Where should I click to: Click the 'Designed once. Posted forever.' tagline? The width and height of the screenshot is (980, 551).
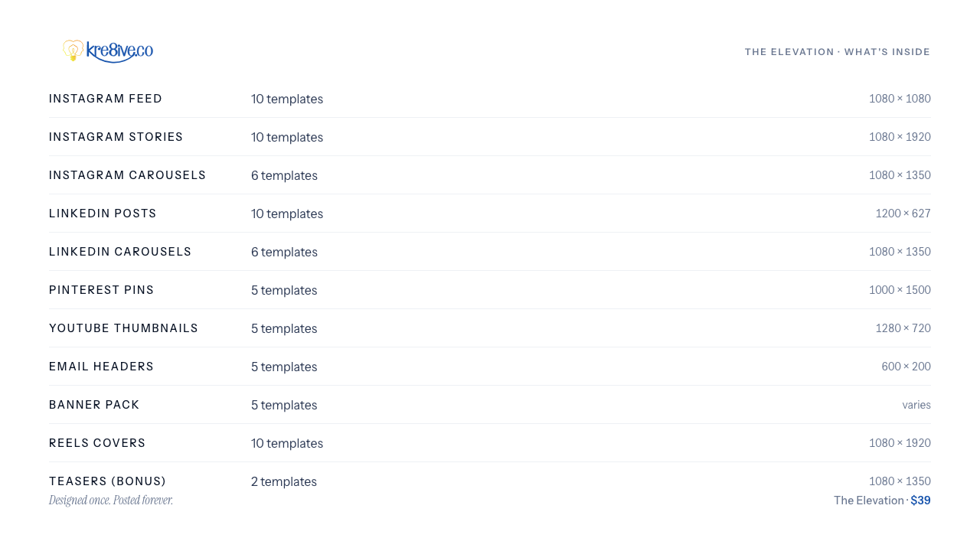coord(111,500)
